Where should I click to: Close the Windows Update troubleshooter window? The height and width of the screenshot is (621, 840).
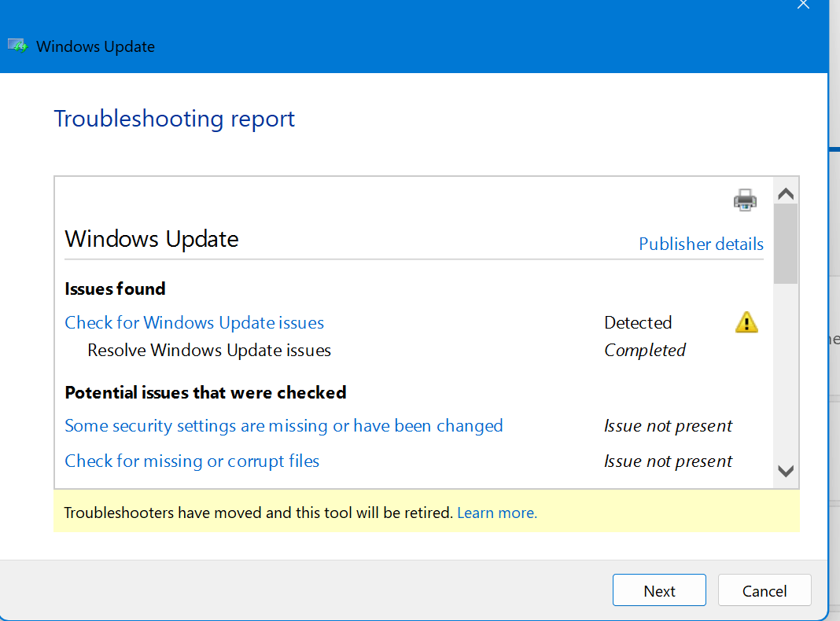pos(803,5)
